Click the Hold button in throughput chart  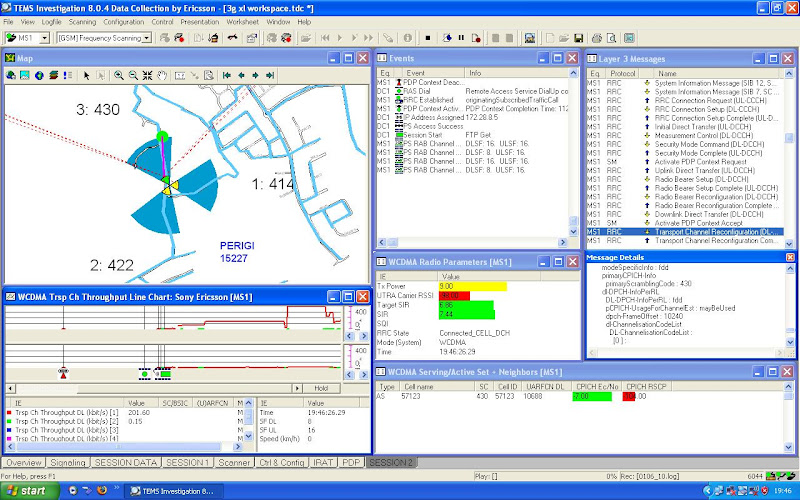[321, 388]
